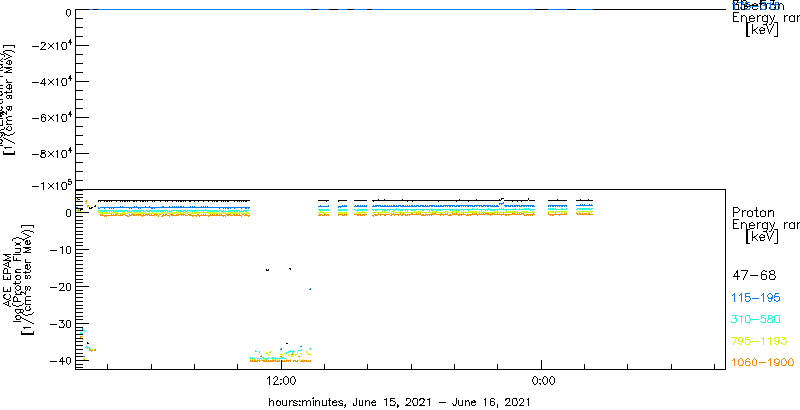Click the cyan 310-580 legend entry
The image size is (800, 410).
click(757, 320)
